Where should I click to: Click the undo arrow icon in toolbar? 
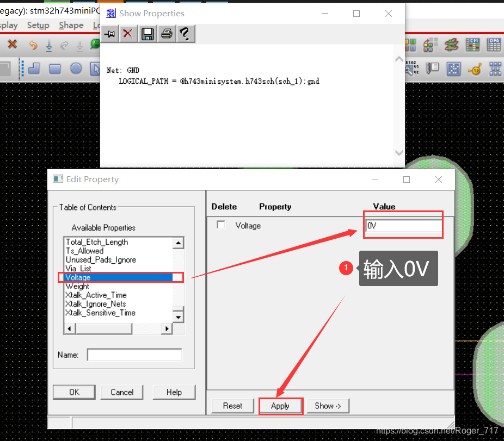coord(33,45)
